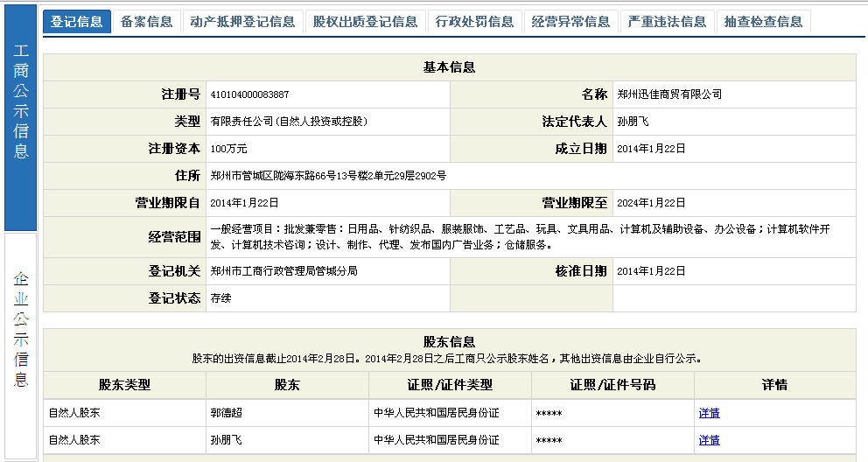Select the 股权出质登记信息 tab
The height and width of the screenshot is (462, 868).
pos(366,22)
